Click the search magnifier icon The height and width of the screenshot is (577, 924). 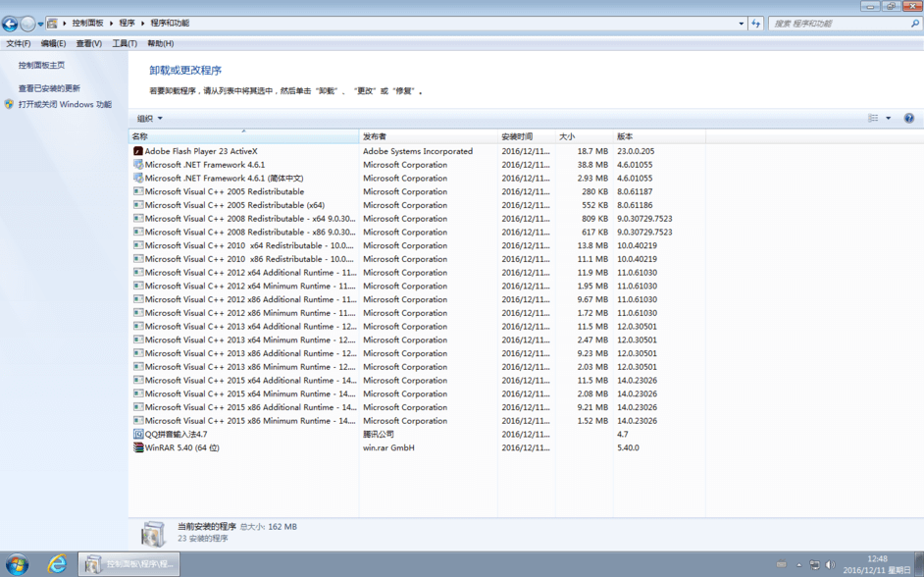(x=914, y=24)
